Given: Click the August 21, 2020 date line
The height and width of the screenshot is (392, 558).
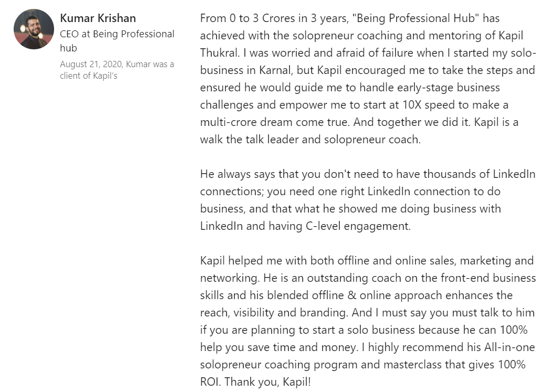Looking at the screenshot, I should 117,65.
